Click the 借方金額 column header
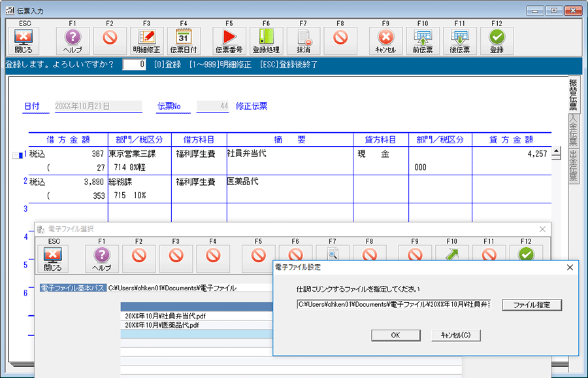 (x=68, y=140)
